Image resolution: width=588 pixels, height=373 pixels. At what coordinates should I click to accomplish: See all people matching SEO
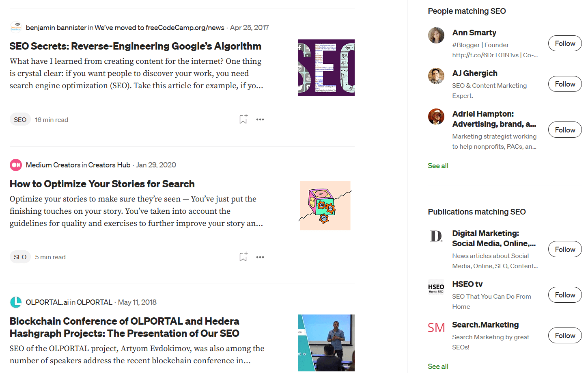pos(438,165)
